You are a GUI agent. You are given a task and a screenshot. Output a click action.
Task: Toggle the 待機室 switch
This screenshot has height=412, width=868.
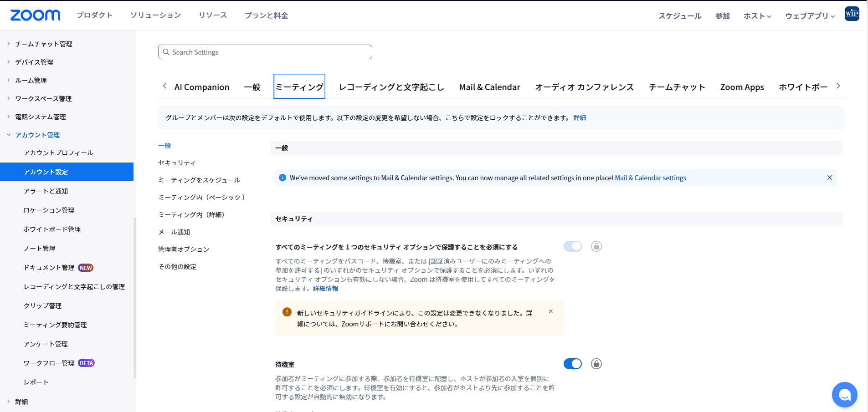pyautogui.click(x=572, y=364)
